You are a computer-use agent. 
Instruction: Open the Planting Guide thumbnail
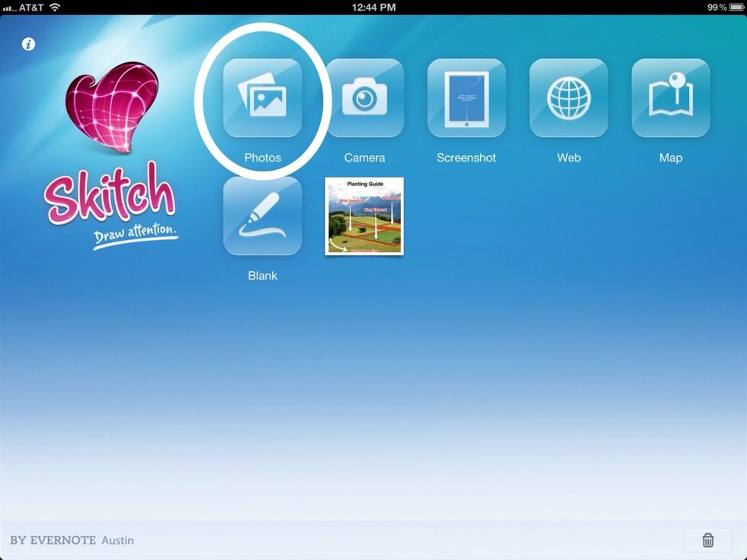click(364, 216)
